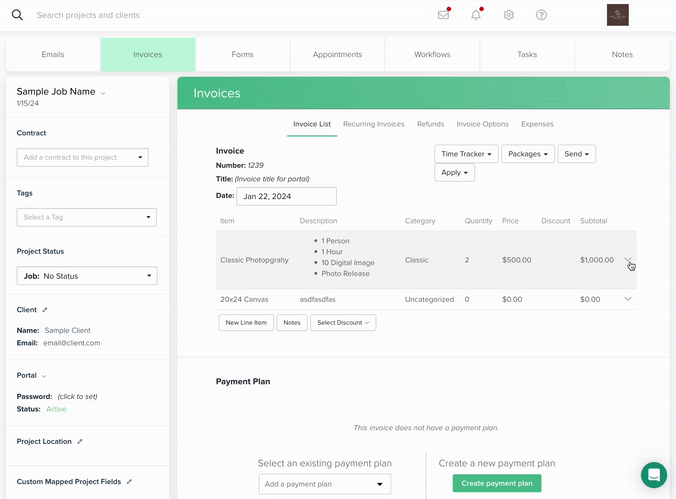Click the Active portal status link
This screenshot has width=676, height=499.
click(x=56, y=409)
